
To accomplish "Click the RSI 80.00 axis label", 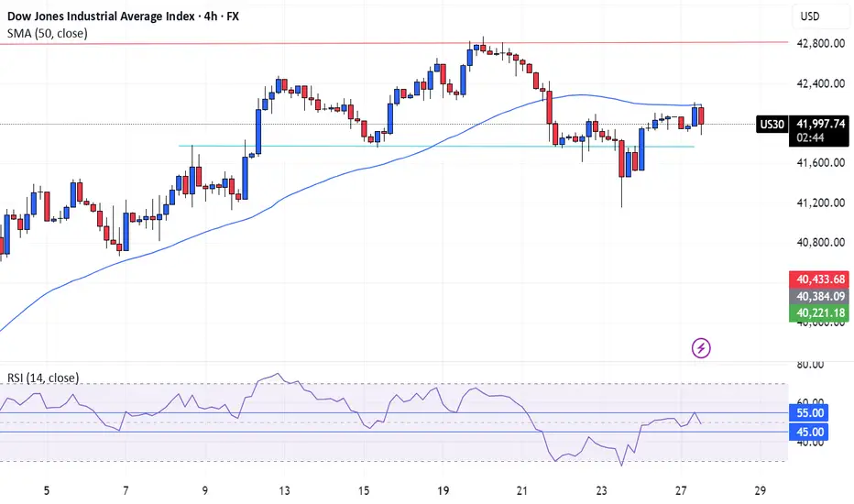I will click(x=810, y=365).
